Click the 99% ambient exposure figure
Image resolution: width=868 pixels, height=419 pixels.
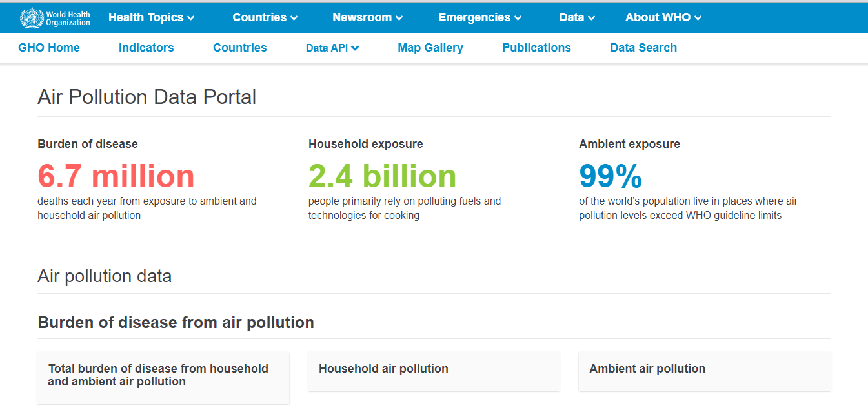610,176
